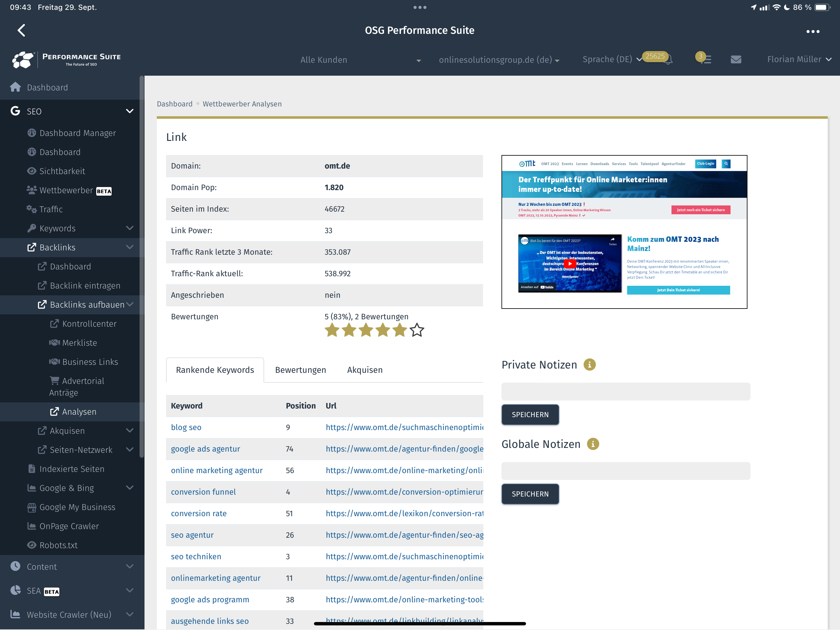Switch to the Akquisen tab

coord(365,370)
